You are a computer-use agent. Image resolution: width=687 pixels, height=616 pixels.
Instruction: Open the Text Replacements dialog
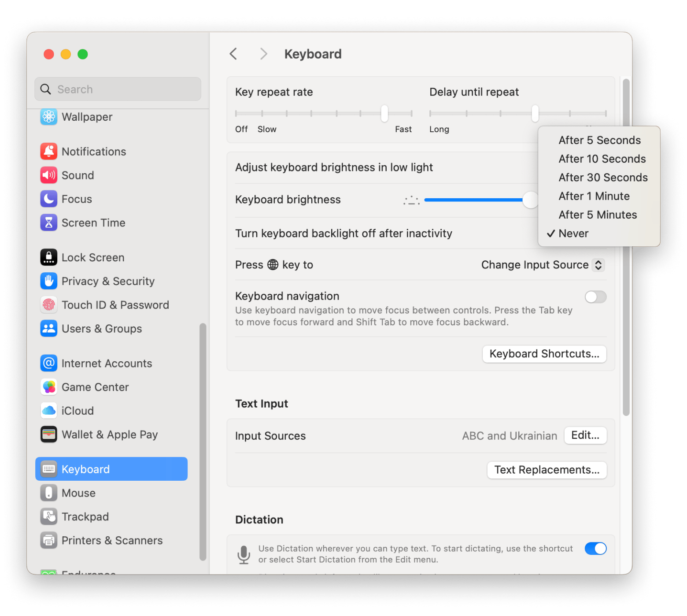click(x=547, y=470)
